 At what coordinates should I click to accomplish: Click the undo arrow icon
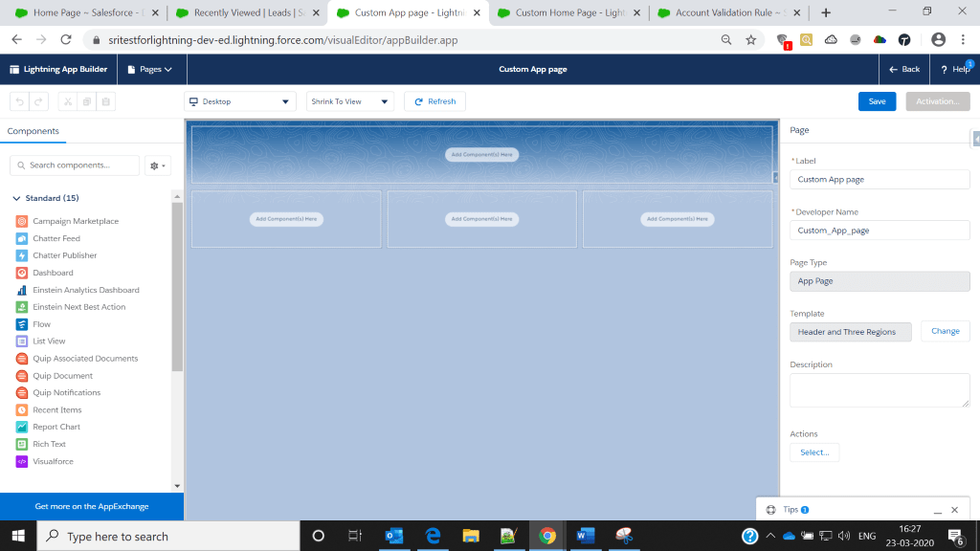click(19, 101)
